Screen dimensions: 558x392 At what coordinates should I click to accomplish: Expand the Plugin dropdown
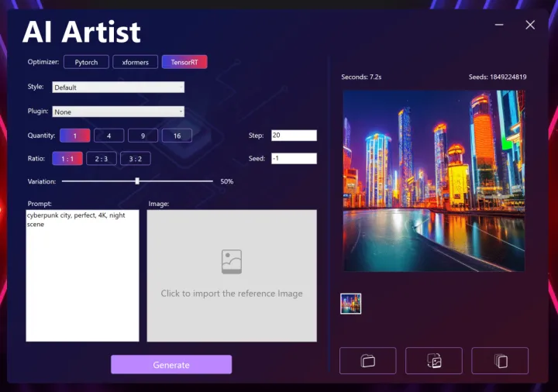click(x=118, y=112)
